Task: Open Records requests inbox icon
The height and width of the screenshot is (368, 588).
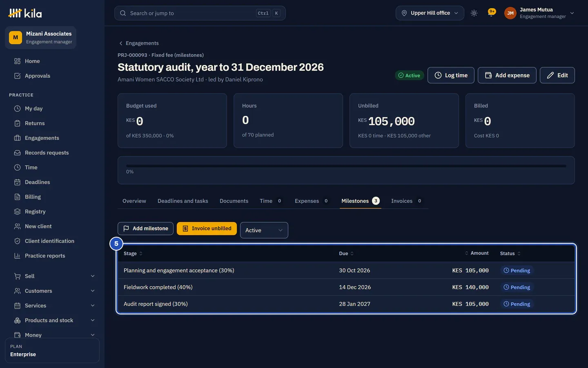Action: click(x=17, y=153)
